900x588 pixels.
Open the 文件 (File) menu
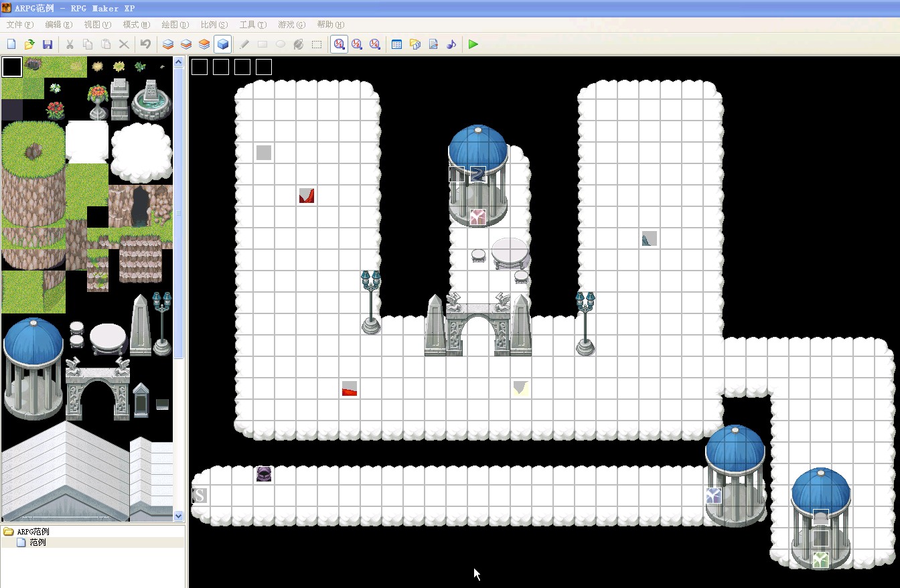tap(19, 25)
